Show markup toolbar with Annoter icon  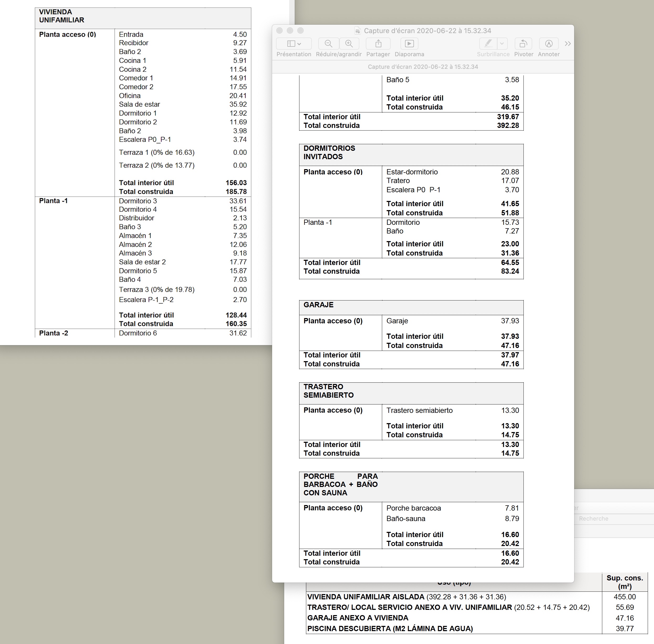[548, 44]
